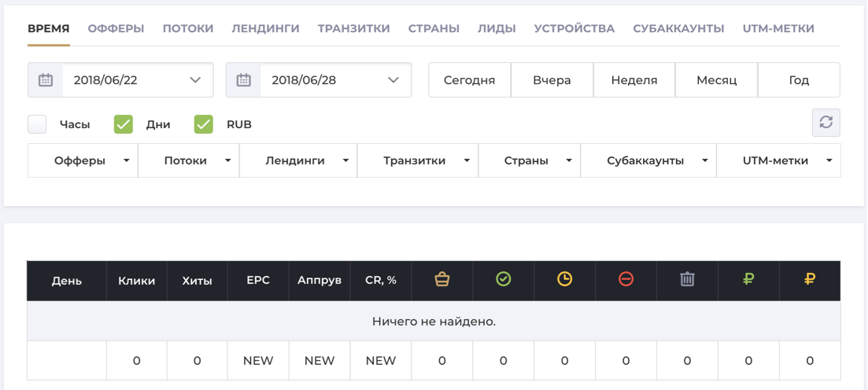This screenshot has height=390, width=868.
Task: Sort by the Клики column header
Action: coord(137,281)
